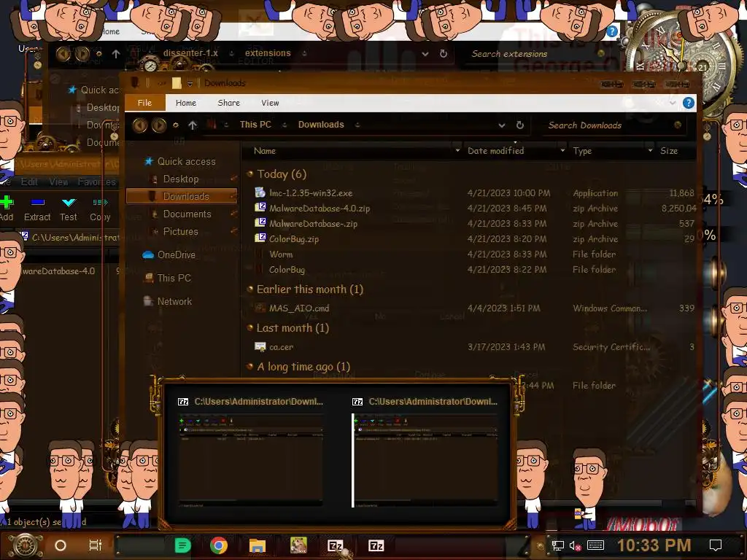Sort by Date modified column
747x560 pixels.
click(495, 151)
